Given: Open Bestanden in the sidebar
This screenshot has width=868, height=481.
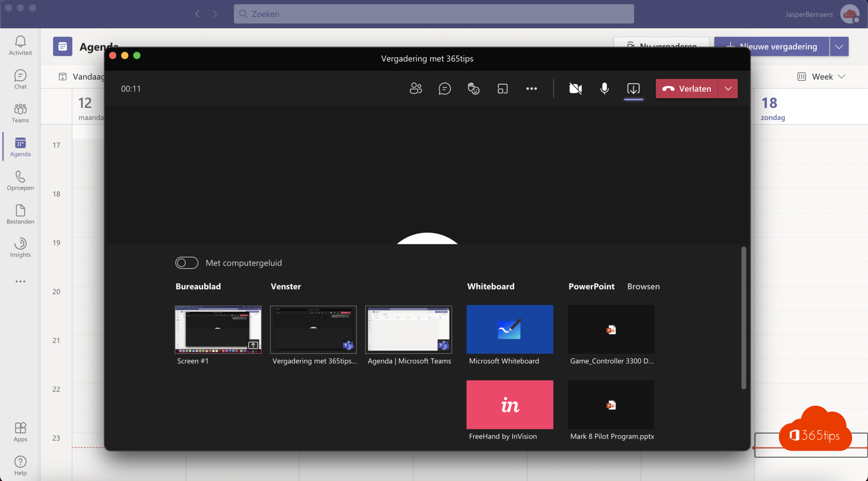Looking at the screenshot, I should [x=20, y=214].
